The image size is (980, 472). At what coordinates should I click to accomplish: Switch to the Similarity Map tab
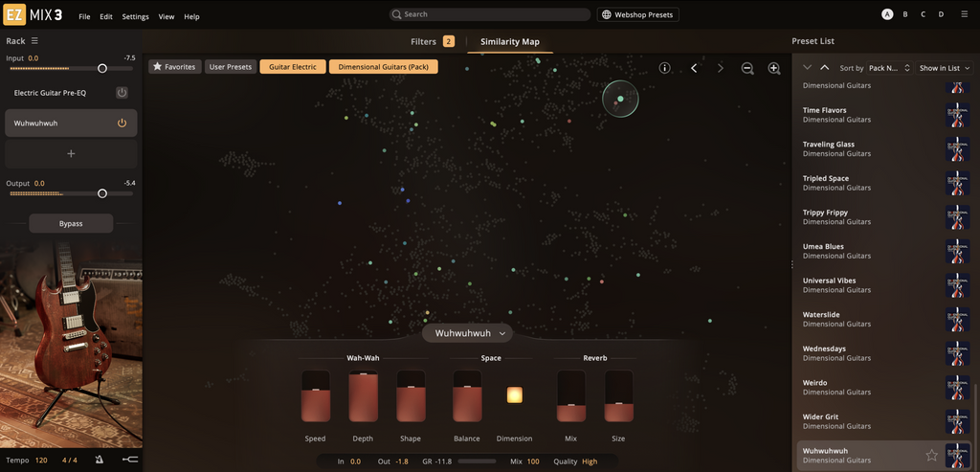(x=509, y=42)
